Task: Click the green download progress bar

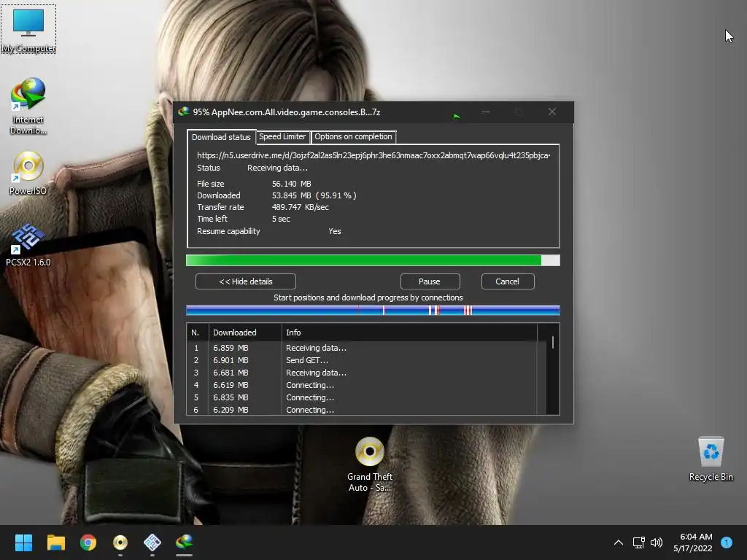Action: 373,260
